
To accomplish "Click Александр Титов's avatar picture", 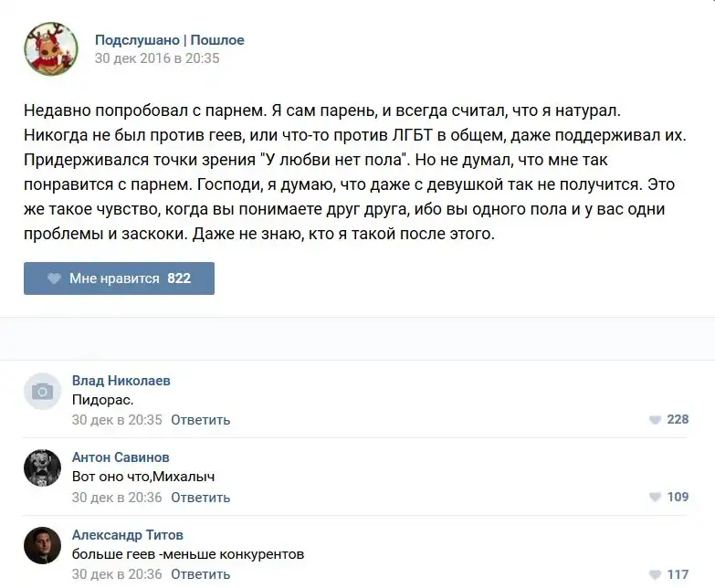I will point(42,545).
